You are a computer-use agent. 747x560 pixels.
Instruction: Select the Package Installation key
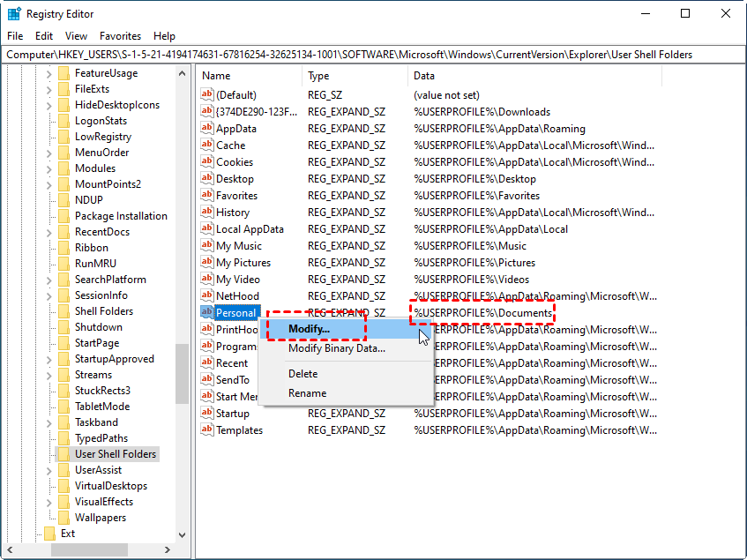(x=121, y=216)
